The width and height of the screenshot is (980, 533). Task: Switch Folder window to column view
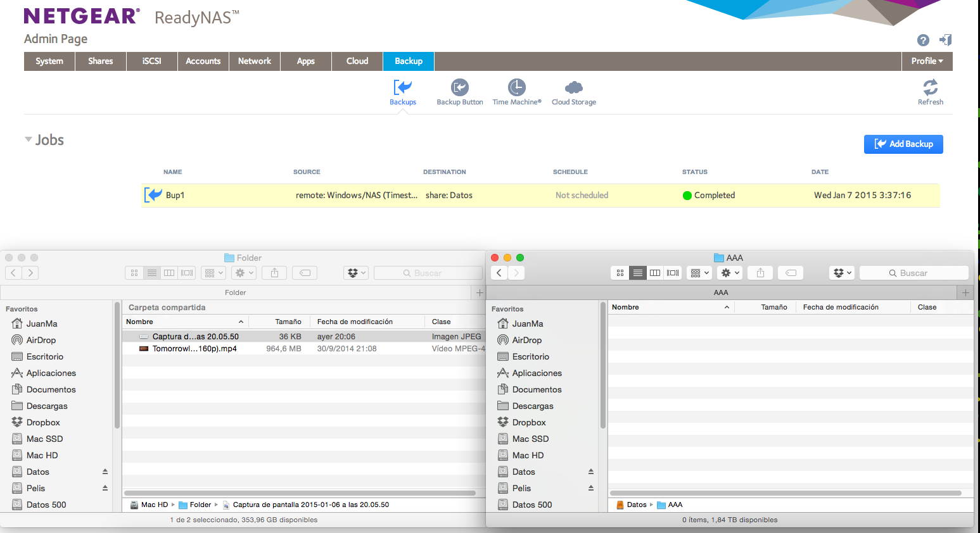click(x=169, y=273)
